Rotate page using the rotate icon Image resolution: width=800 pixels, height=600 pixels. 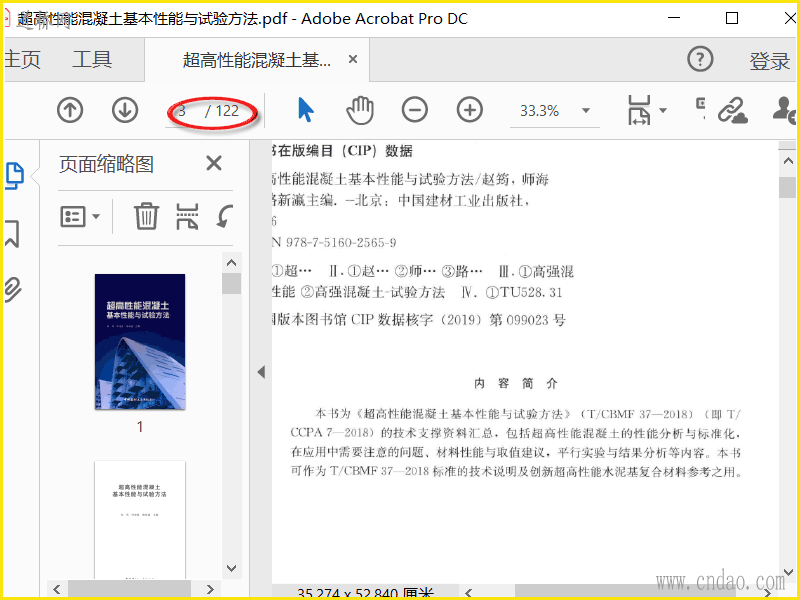[x=224, y=216]
